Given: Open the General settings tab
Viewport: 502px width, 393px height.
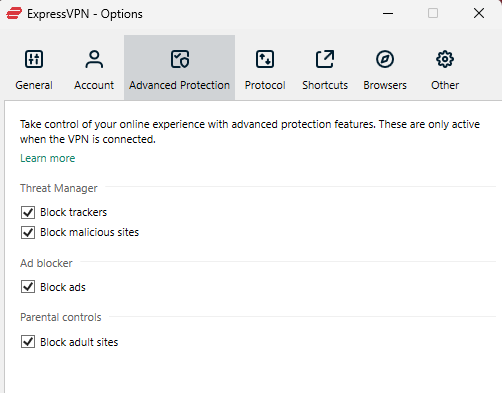Looking at the screenshot, I should pyautogui.click(x=34, y=68).
